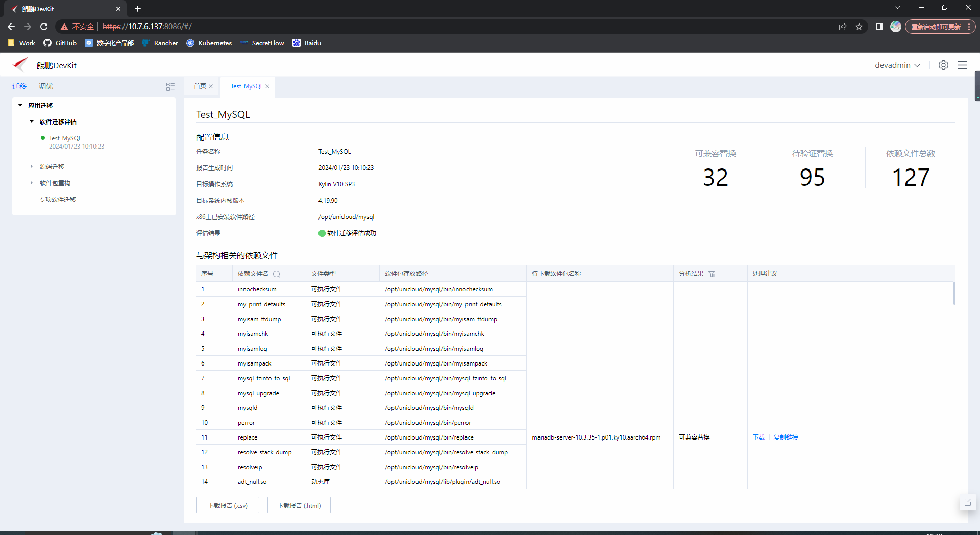The image size is (980, 535).
Task: Open the settings gear menu
Action: (x=943, y=65)
